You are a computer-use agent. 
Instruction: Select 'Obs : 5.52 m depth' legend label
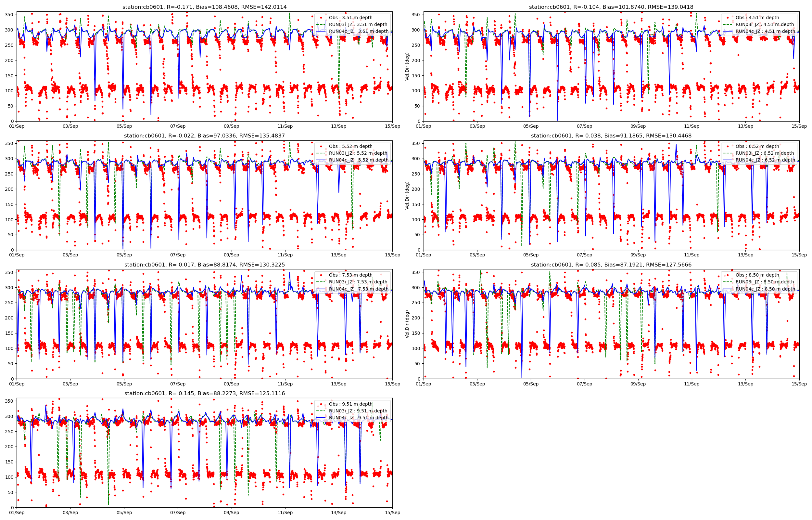click(350, 146)
